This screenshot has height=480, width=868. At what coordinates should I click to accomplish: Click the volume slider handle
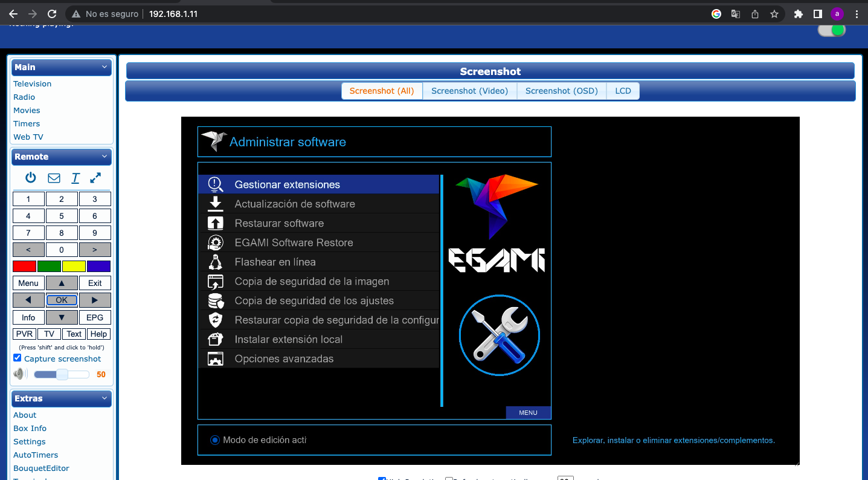click(62, 374)
